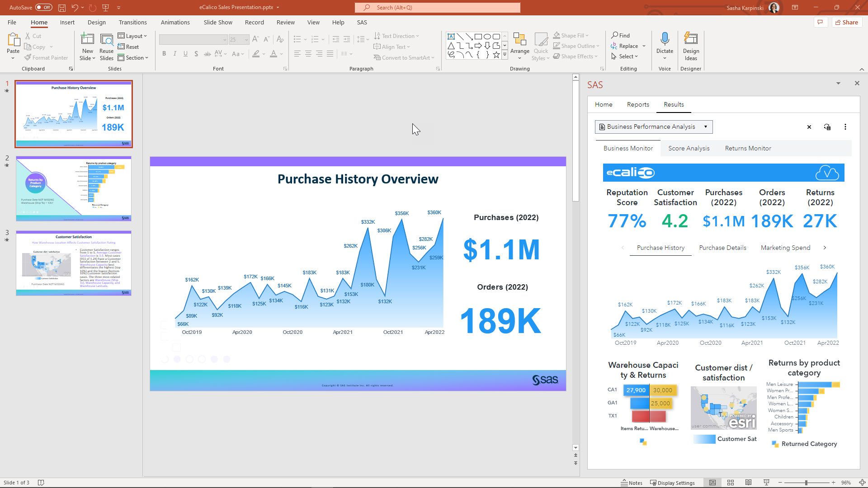Click the Share button
This screenshot has height=488, width=868.
pyautogui.click(x=846, y=22)
